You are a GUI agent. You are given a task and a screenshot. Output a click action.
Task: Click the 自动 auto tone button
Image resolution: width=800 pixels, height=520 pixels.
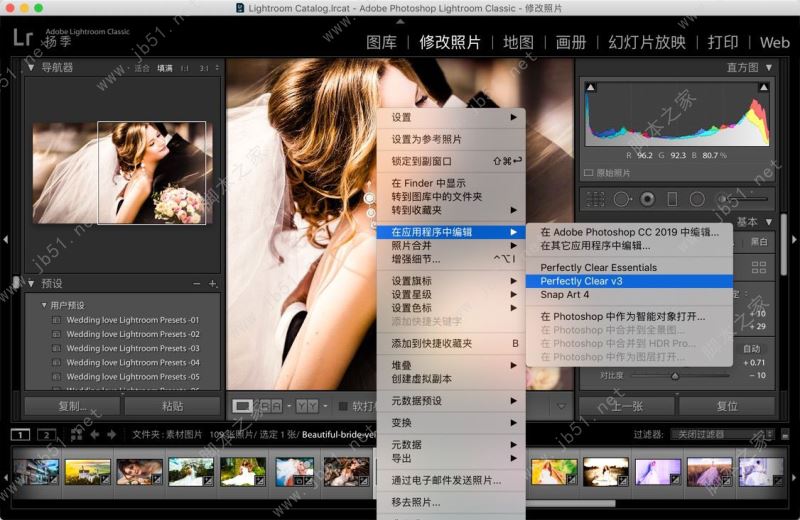[752, 349]
